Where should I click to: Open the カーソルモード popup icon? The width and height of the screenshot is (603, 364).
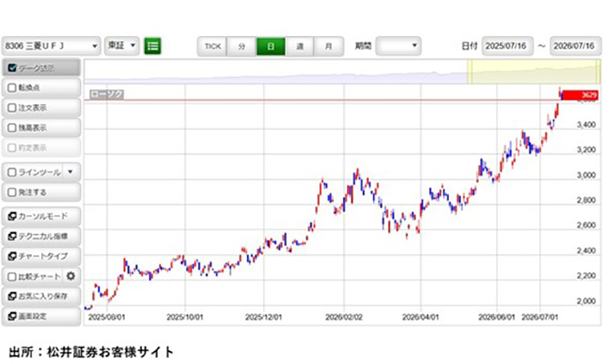[12, 216]
